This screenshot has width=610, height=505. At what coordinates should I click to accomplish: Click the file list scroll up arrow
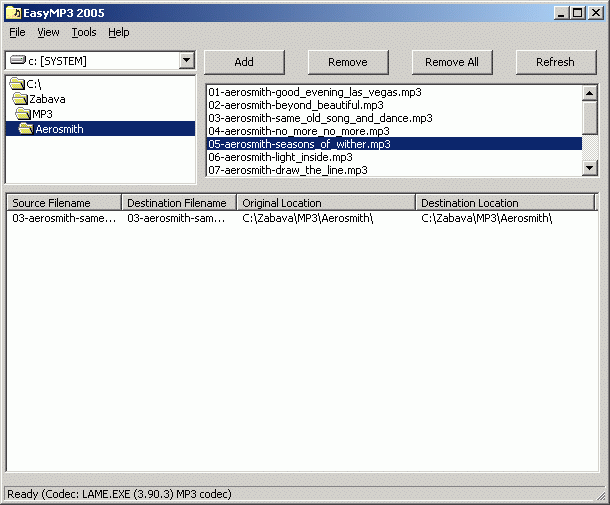589,93
